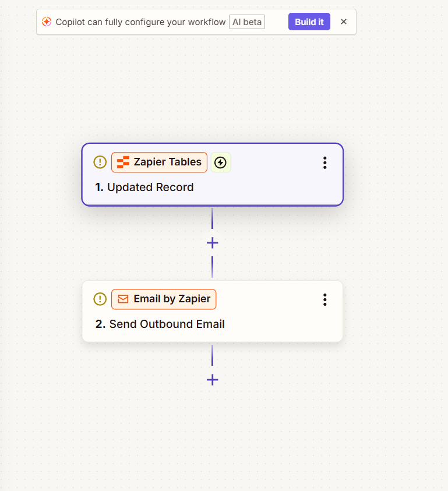Open the three-dot menu for Updated Record step

tap(324, 163)
